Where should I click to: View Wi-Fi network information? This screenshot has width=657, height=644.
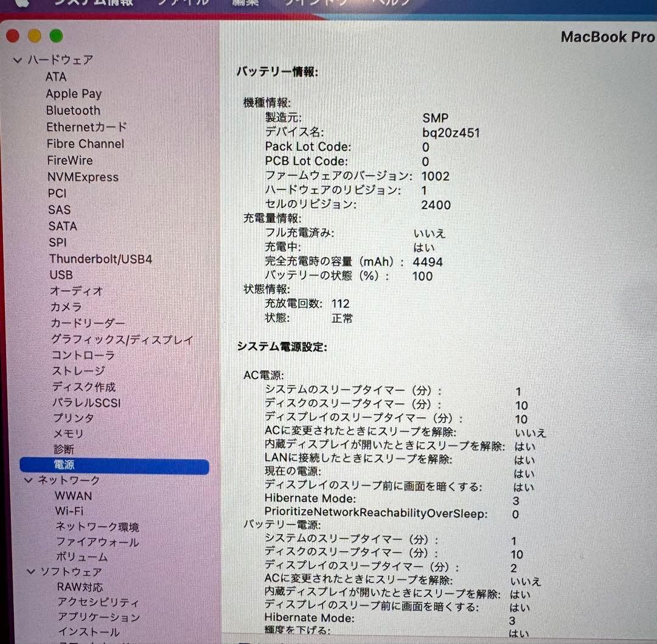[68, 512]
